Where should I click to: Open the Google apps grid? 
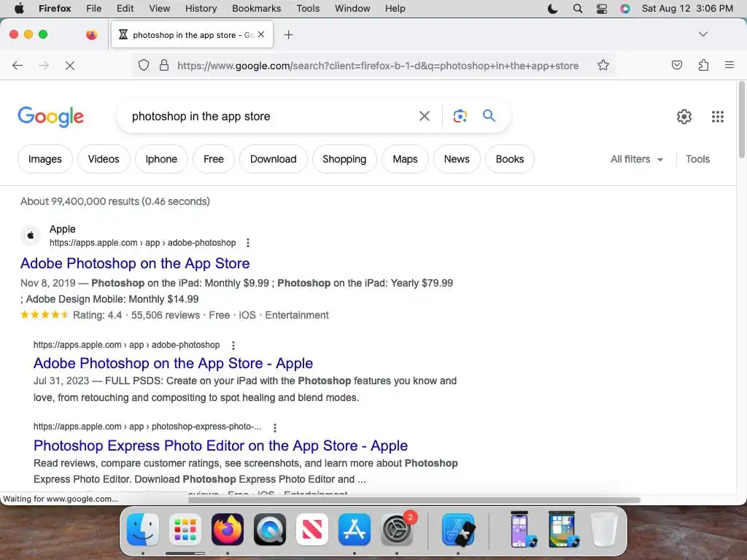pos(718,116)
